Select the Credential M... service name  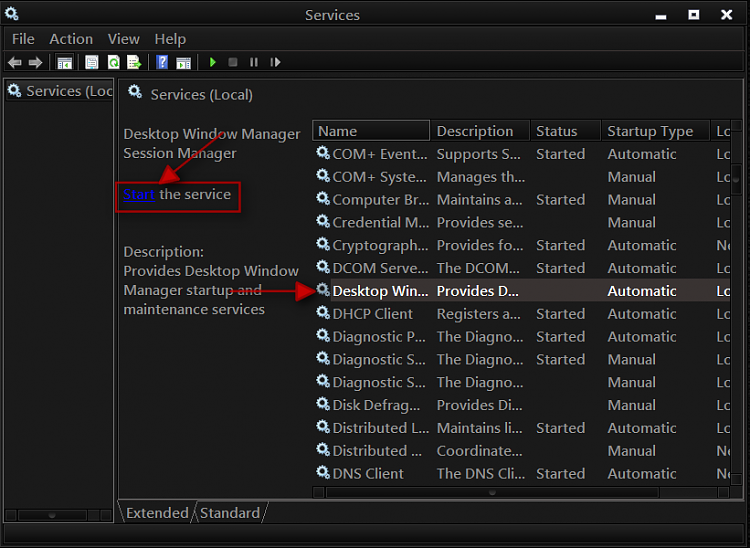point(380,222)
